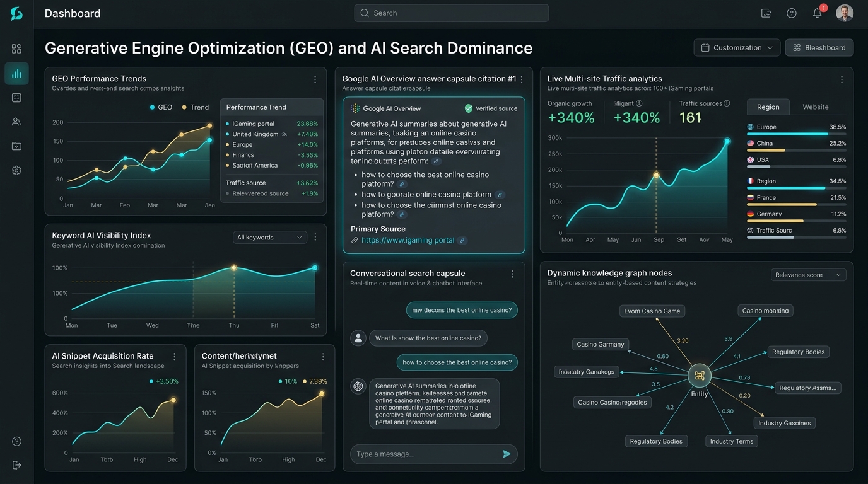This screenshot has width=868, height=484.
Task: Open the users icon in left sidebar
Action: point(16,122)
